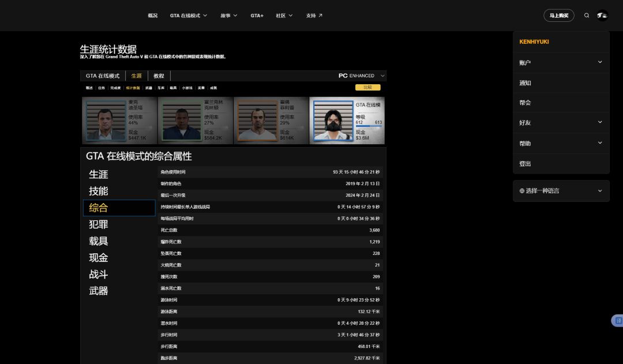Click the KENHIYUKI username link
Viewport: 623px width, 364px height.
[x=534, y=42]
